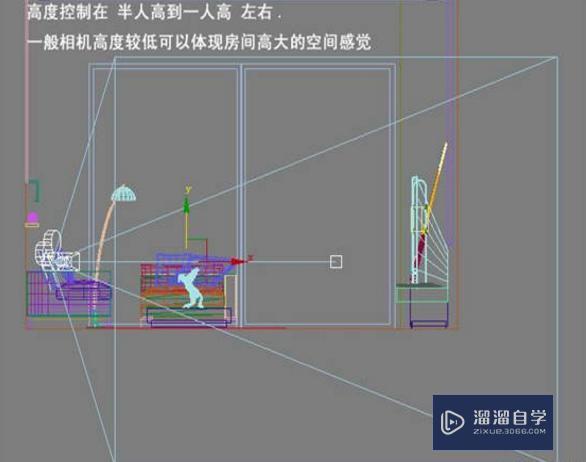Click the text line '一般相机高度较低可以体现房间高大的空间感觉'
Screen dimensions: 586x462
tap(199, 41)
